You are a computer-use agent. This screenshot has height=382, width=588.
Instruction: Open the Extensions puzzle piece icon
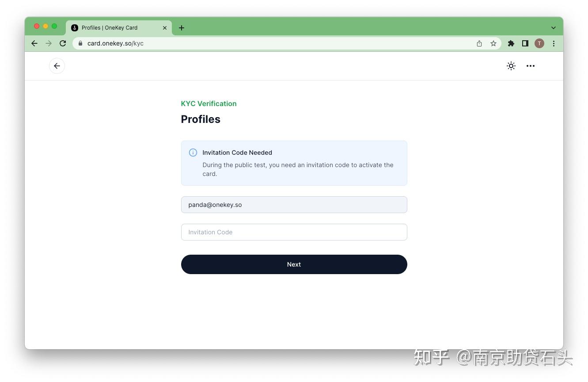[x=511, y=43]
